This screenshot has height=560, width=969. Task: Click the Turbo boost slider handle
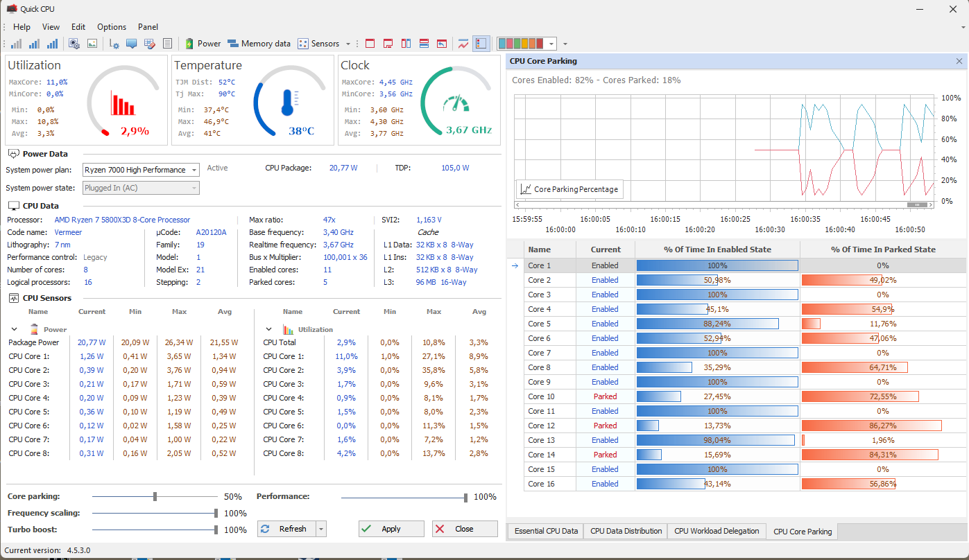click(216, 530)
